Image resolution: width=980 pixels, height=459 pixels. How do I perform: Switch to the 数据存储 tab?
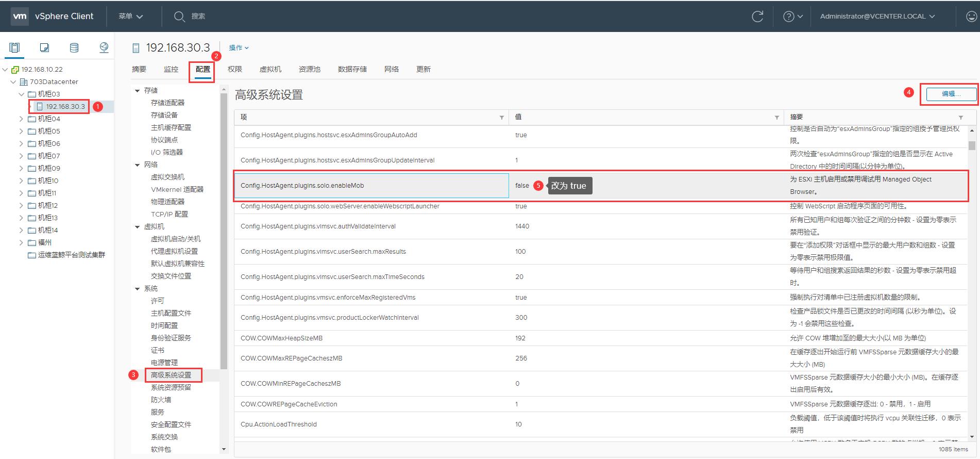[x=352, y=69]
